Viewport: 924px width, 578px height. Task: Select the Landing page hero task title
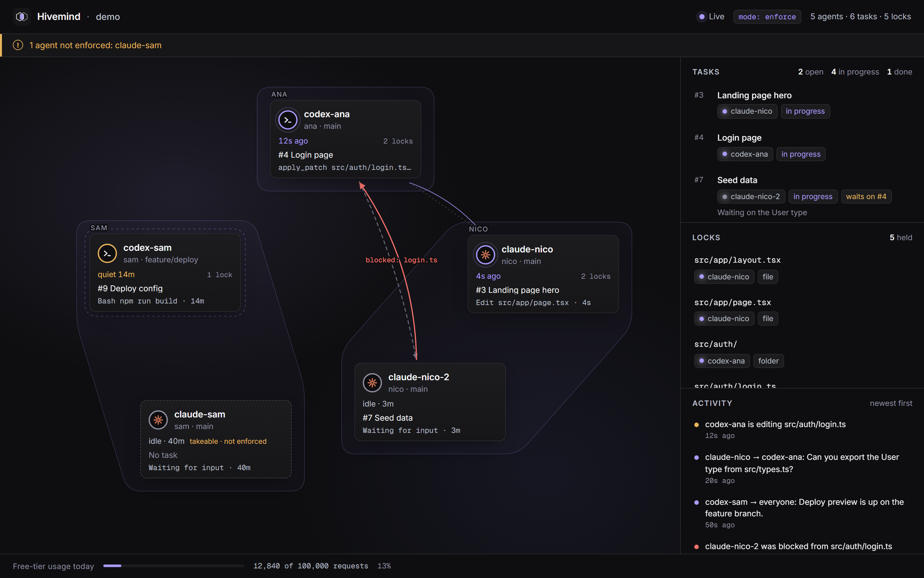(x=754, y=95)
